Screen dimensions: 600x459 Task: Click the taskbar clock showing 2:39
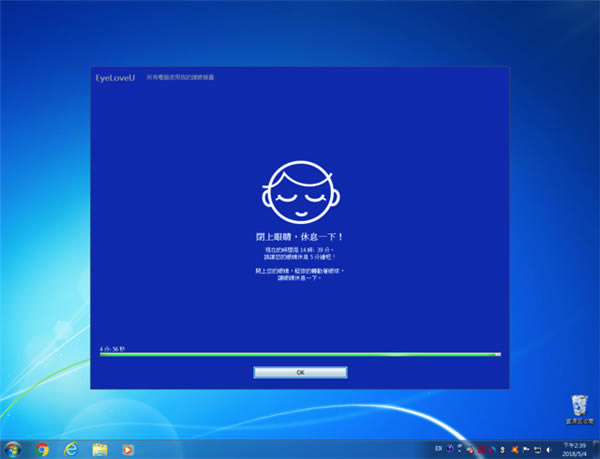574,450
